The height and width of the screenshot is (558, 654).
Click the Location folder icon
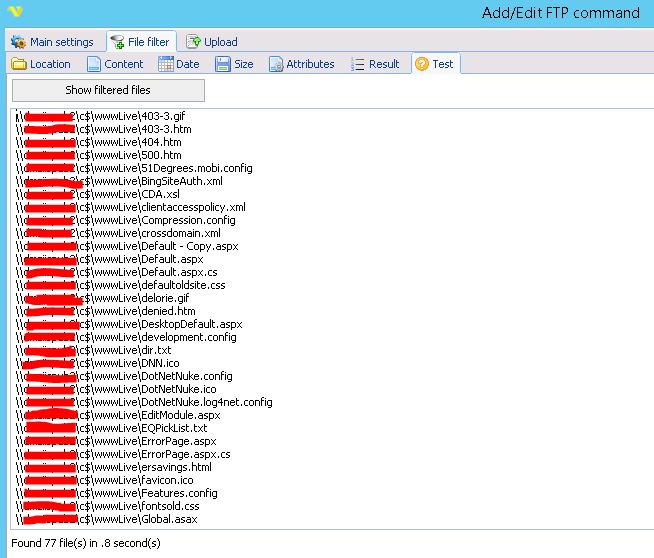point(19,64)
